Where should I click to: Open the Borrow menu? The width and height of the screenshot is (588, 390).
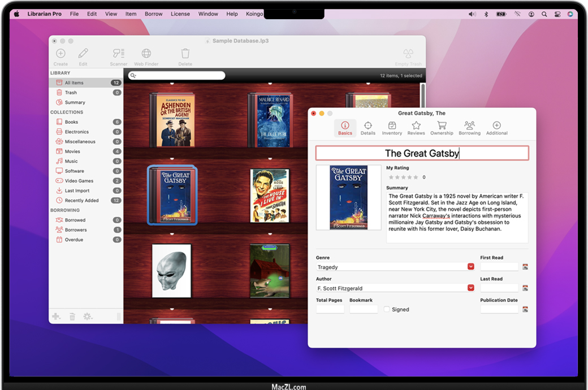click(x=153, y=14)
